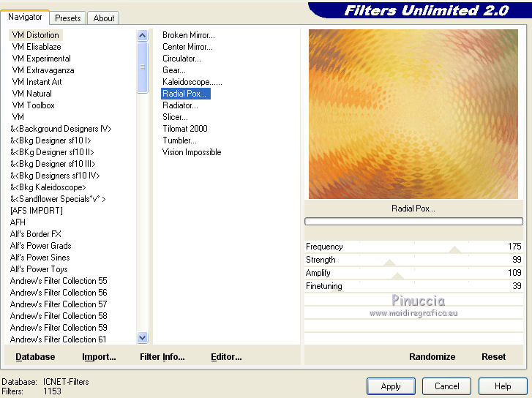Viewport: 532px width, 398px height.
Task: Select the VM Experimental category
Action: click(x=42, y=59)
